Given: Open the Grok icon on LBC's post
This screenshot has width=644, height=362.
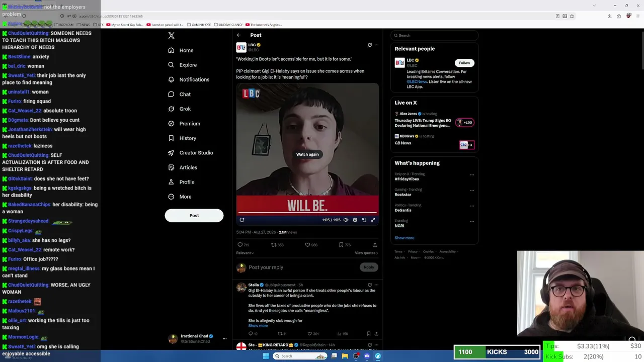Looking at the screenshot, I should point(370,45).
